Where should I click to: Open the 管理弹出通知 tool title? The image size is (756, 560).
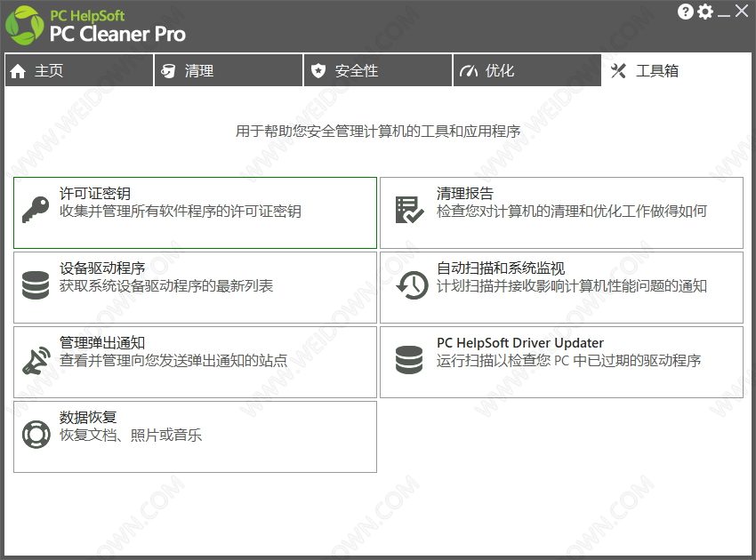[102, 342]
